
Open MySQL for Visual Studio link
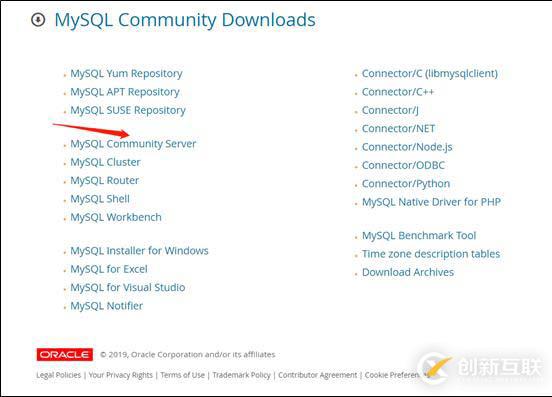128,288
